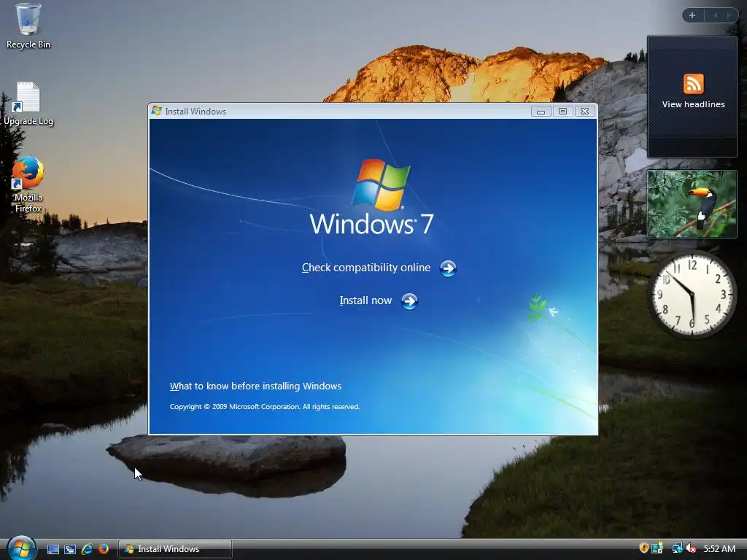The height and width of the screenshot is (560, 747).
Task: Launch Firefox from the quick launch bar
Action: point(104,549)
